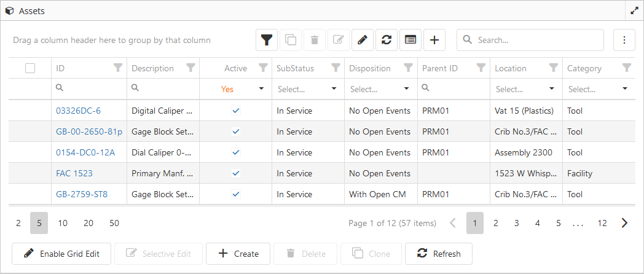Open the ID column header filter

click(118, 68)
